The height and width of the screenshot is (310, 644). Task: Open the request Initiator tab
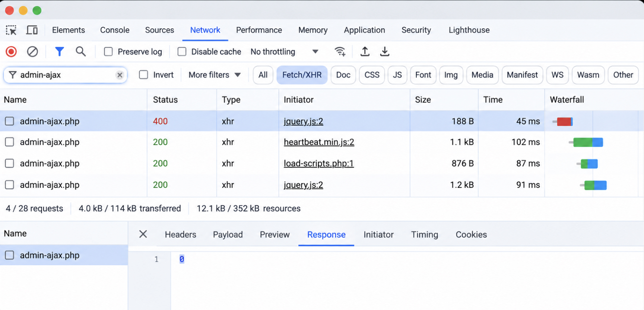point(378,234)
